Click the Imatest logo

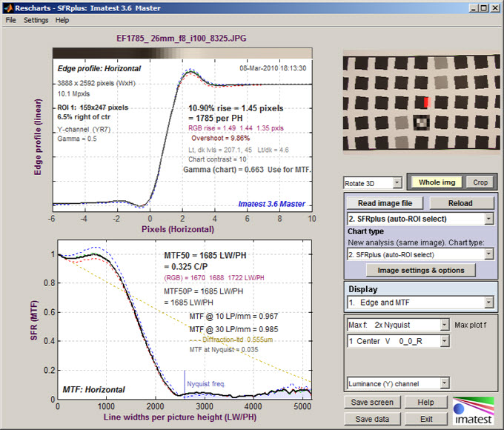[473, 411]
